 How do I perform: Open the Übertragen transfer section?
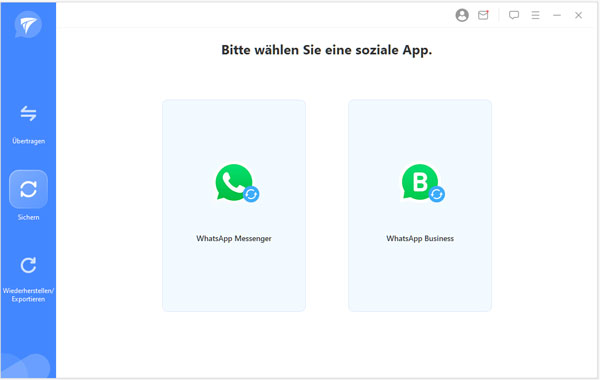pos(28,113)
